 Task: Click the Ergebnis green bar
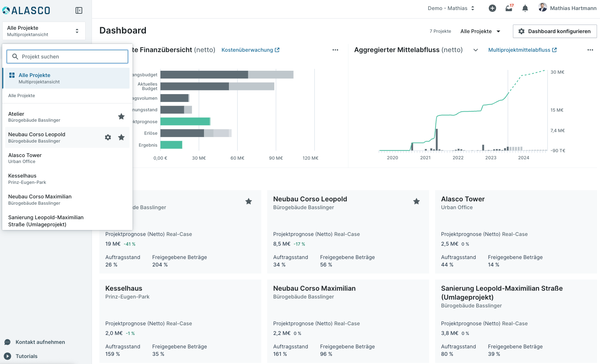pos(171,145)
